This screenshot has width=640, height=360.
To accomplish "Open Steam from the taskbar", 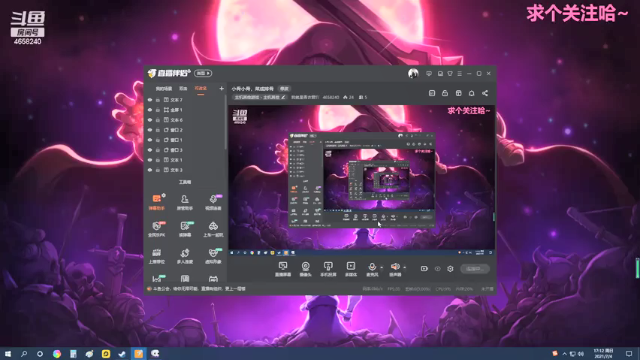I will point(122,353).
